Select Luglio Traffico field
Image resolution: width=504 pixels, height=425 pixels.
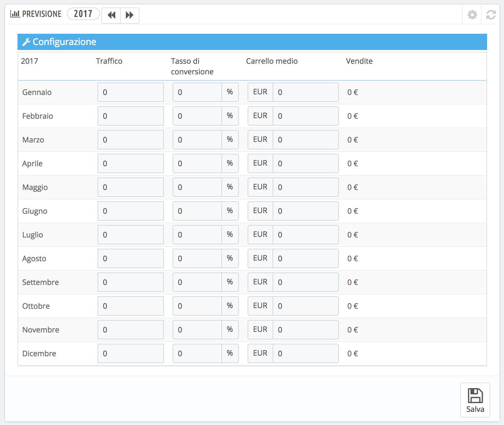click(131, 235)
